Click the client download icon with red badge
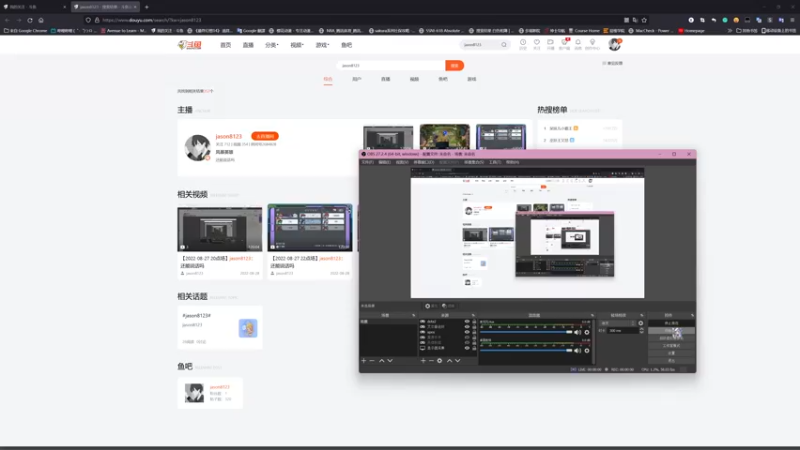The height and width of the screenshot is (450, 800). [564, 42]
